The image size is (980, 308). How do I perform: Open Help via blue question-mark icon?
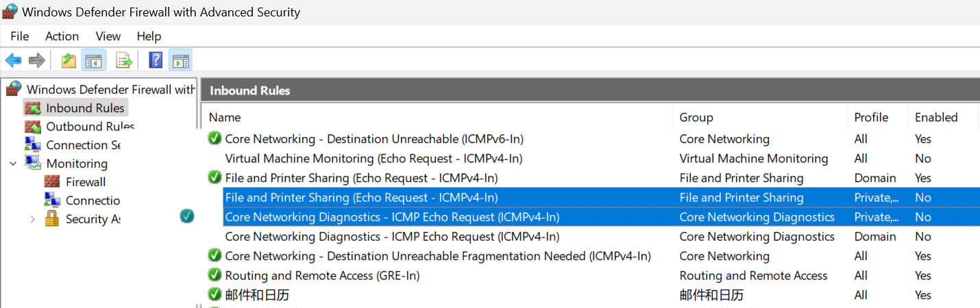coord(156,60)
